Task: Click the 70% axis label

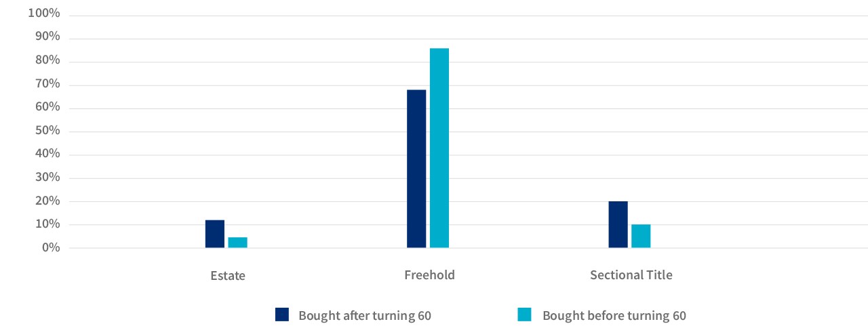Action: click(47, 85)
